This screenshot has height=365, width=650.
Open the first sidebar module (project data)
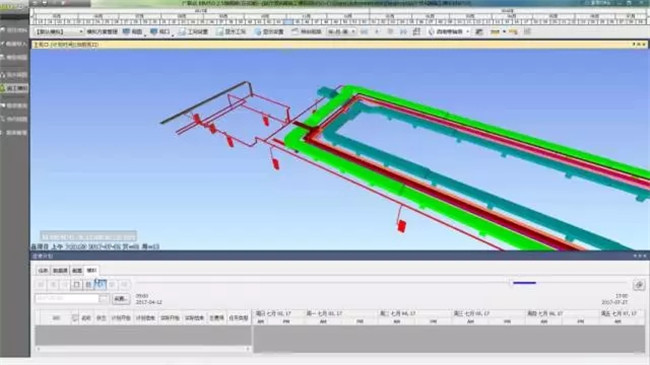pos(14,30)
